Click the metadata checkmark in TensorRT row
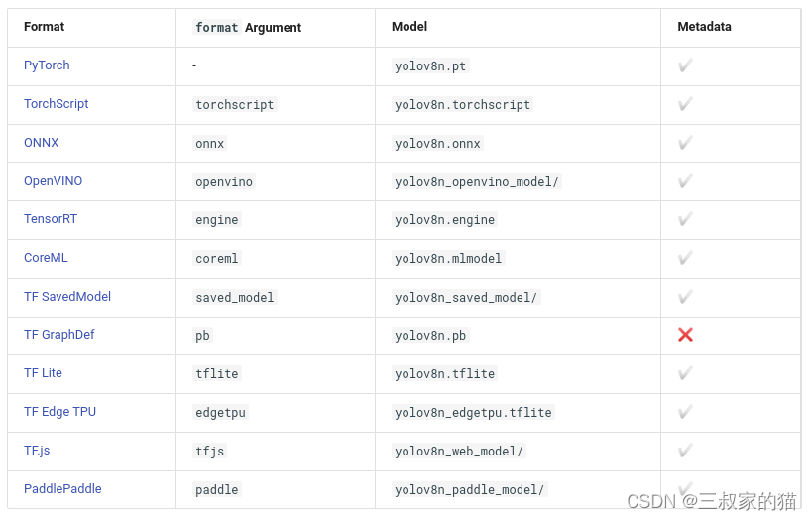The width and height of the screenshot is (812, 520). coord(685,219)
